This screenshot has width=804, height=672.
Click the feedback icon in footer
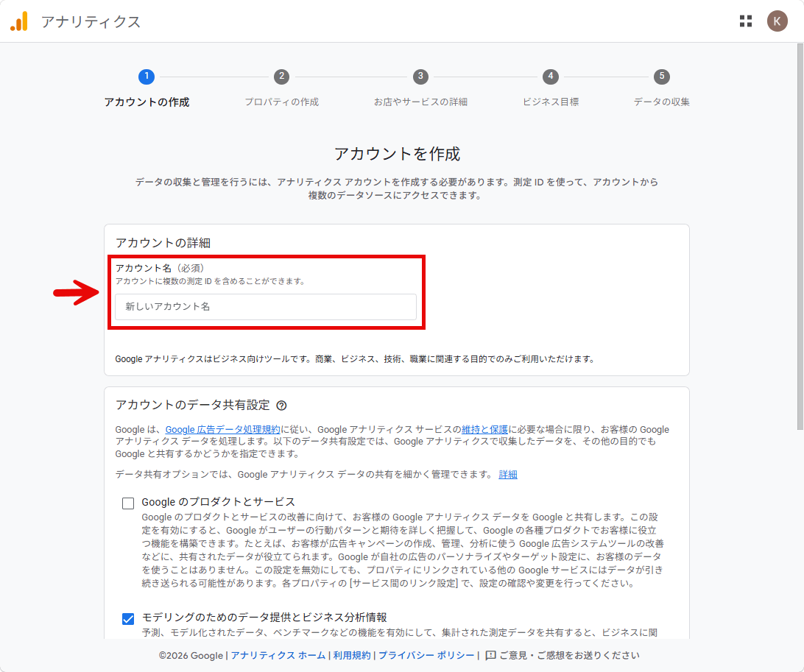click(490, 655)
